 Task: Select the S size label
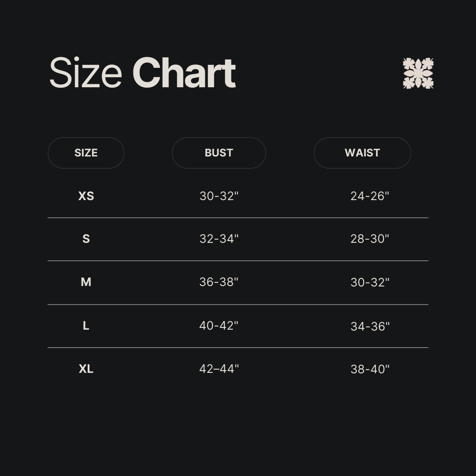pos(86,239)
